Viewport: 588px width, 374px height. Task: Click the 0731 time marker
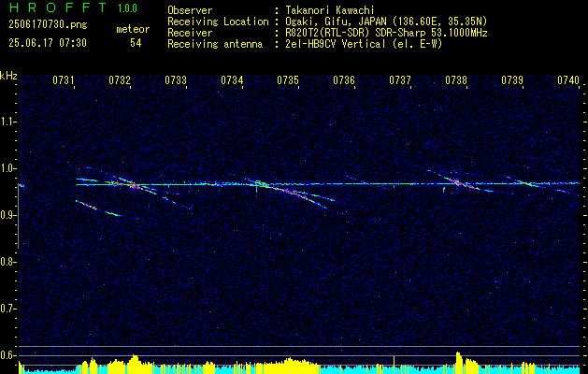(64, 79)
